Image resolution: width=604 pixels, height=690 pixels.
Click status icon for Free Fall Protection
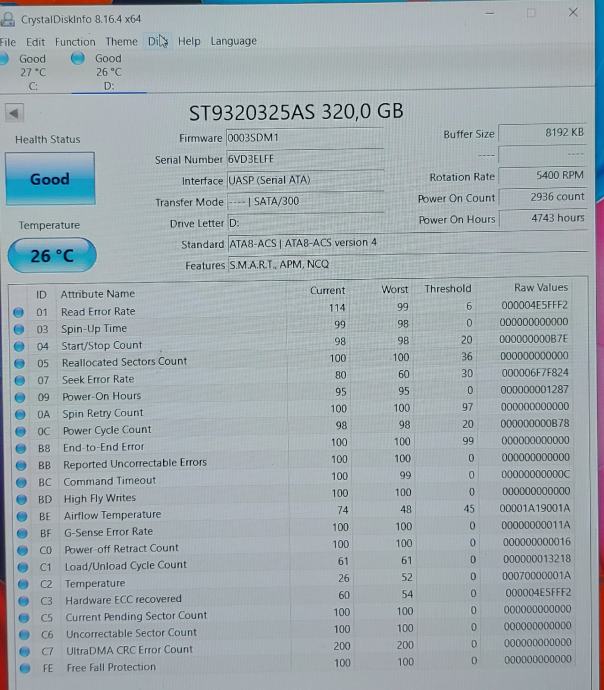pos(25,668)
